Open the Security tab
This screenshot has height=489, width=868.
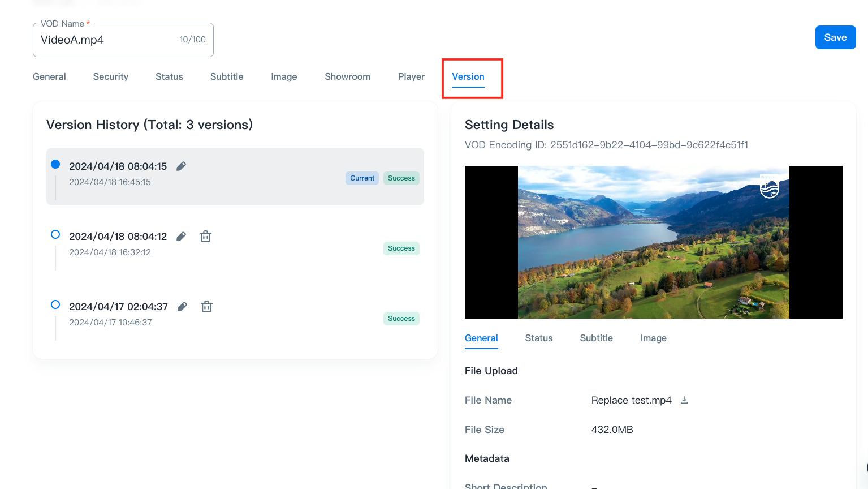pos(110,76)
